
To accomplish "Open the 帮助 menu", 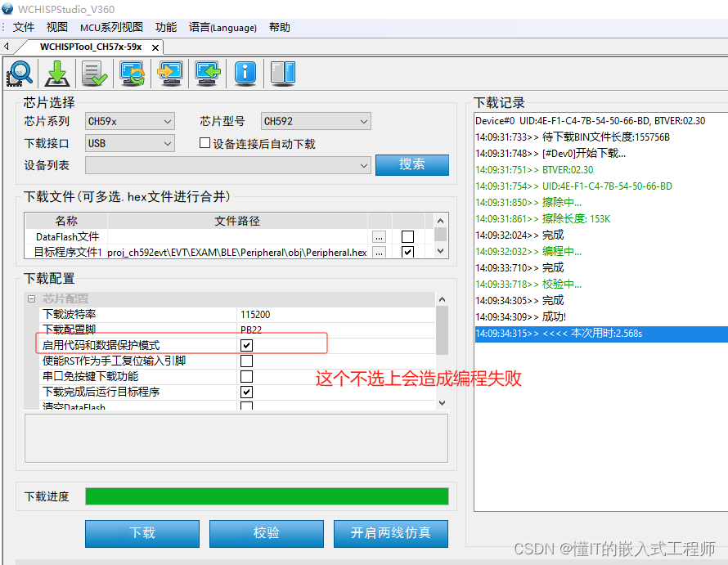I will point(280,27).
